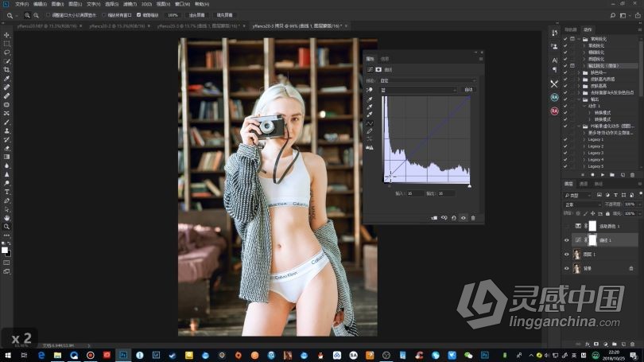Viewport: 644px width, 362px height.
Task: Choose the pencil draw-curve tool in Curves
Action: (x=370, y=132)
